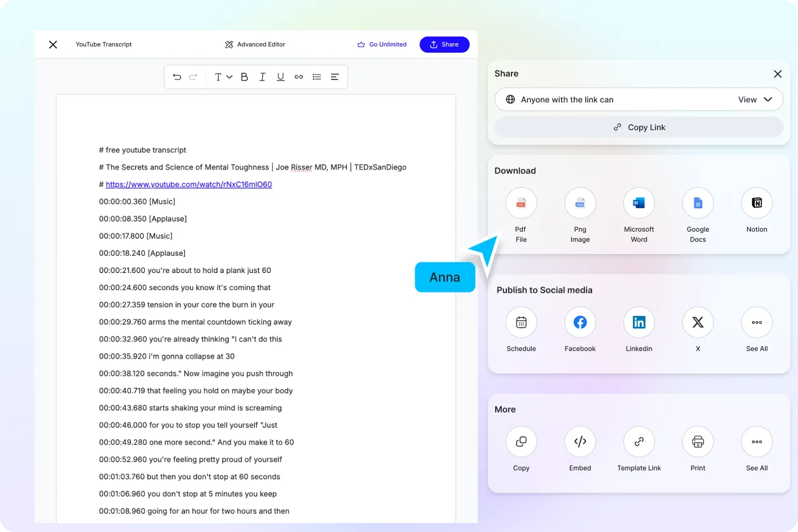Open the link permission View dropdown

click(756, 99)
